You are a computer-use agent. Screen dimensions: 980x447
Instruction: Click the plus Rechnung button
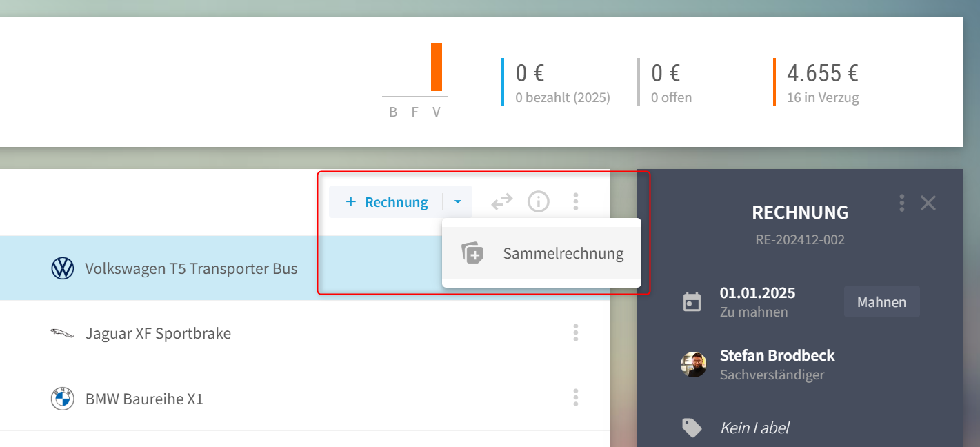click(x=386, y=202)
